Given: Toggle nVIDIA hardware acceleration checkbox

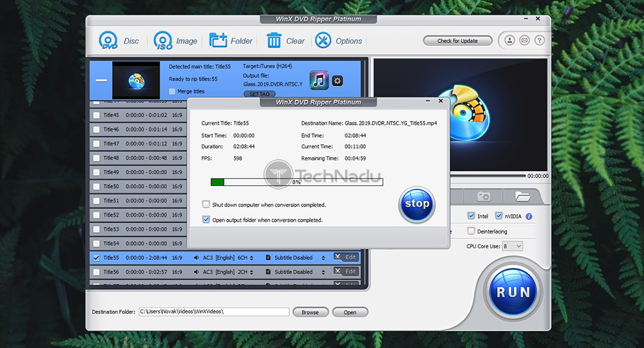Looking at the screenshot, I should pos(498,216).
